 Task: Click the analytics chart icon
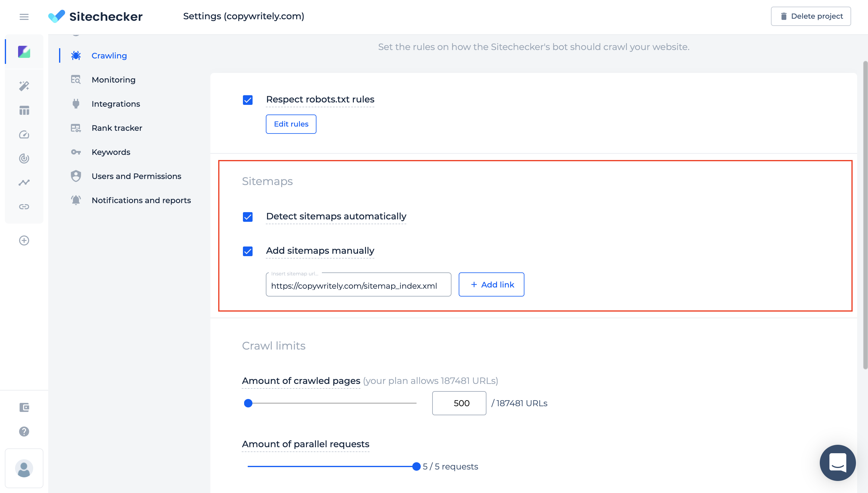pos(24,182)
